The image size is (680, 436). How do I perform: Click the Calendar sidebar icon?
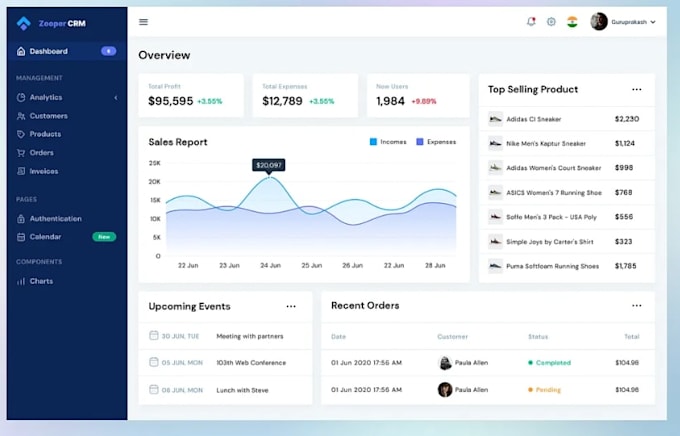21,237
